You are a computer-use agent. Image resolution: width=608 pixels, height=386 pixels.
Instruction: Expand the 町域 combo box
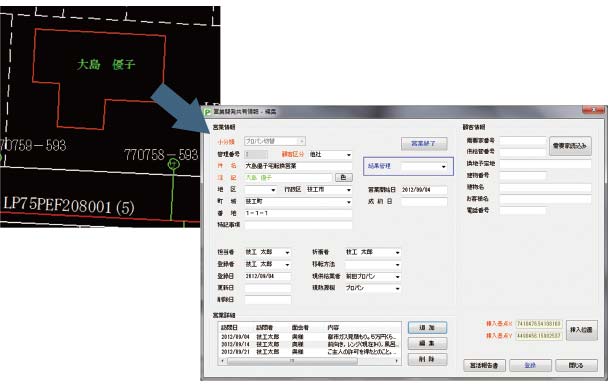[x=349, y=202]
